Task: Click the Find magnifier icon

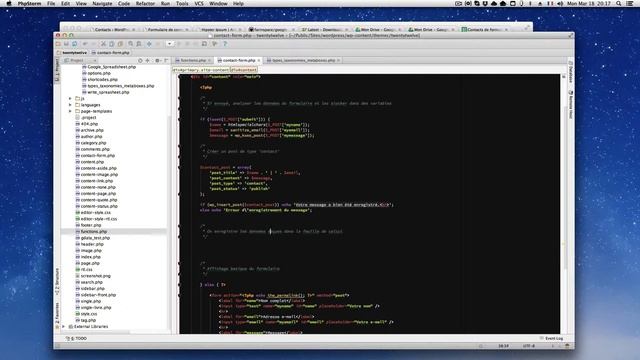Action: coord(131,44)
